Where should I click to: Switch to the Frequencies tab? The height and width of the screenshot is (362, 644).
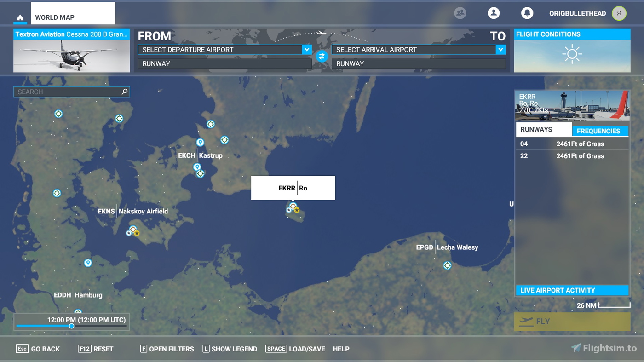pos(601,131)
